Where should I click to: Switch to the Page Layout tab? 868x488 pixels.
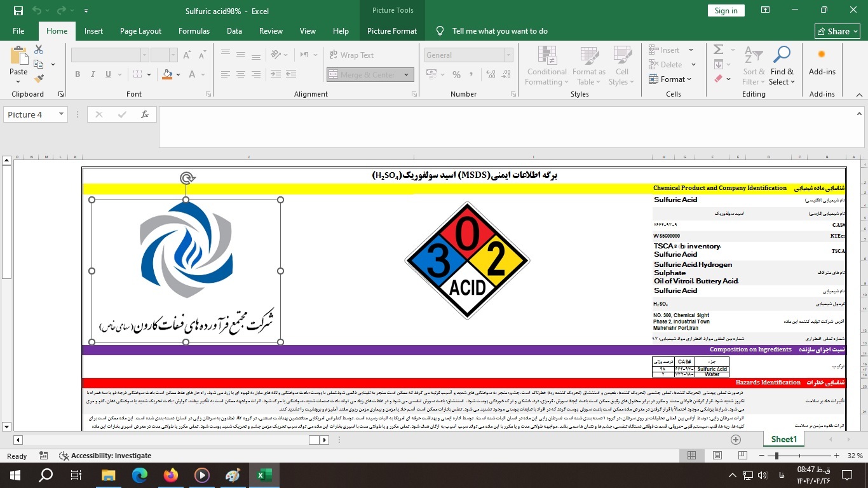140,30
